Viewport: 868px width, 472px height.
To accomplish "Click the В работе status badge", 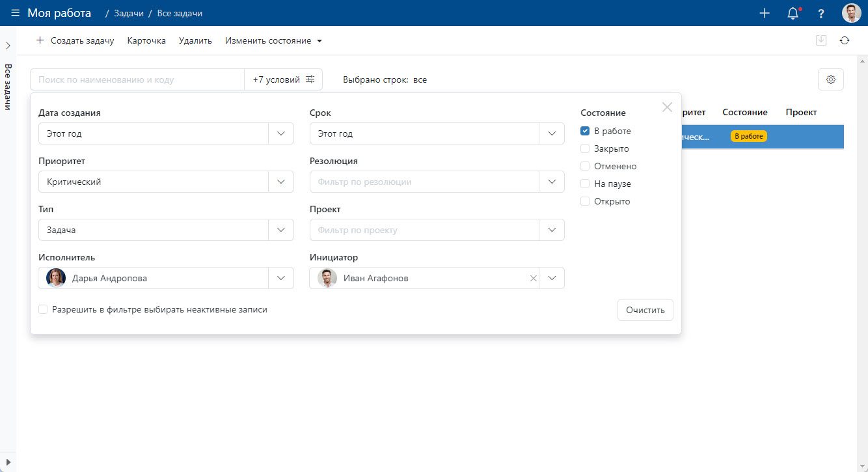I will 749,136.
